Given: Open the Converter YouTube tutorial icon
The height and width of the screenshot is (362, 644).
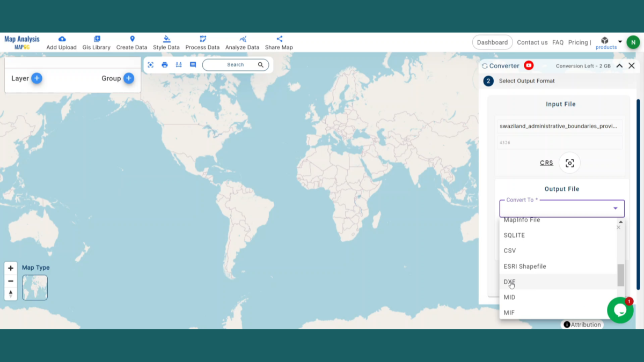Looking at the screenshot, I should 529,65.
